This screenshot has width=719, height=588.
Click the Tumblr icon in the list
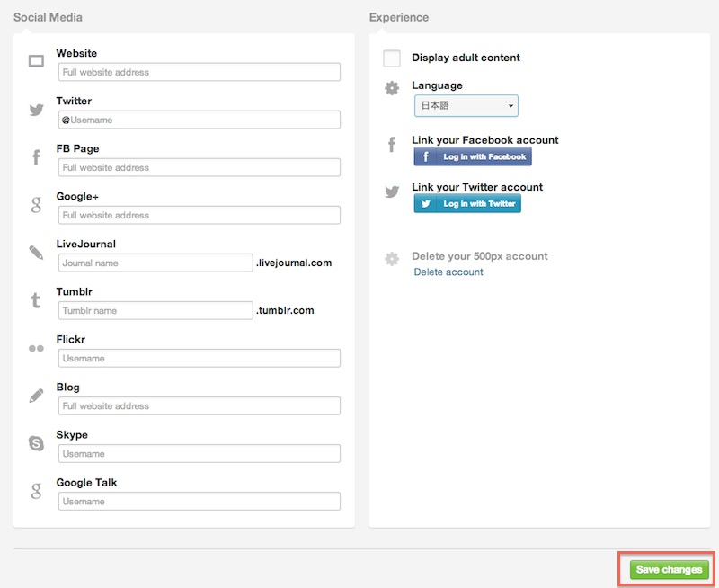pos(36,301)
